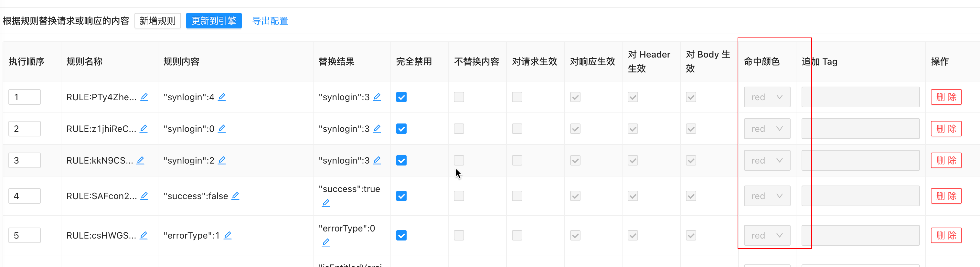Edit the "success":false rule content
The height and width of the screenshot is (267, 980).
236,196
